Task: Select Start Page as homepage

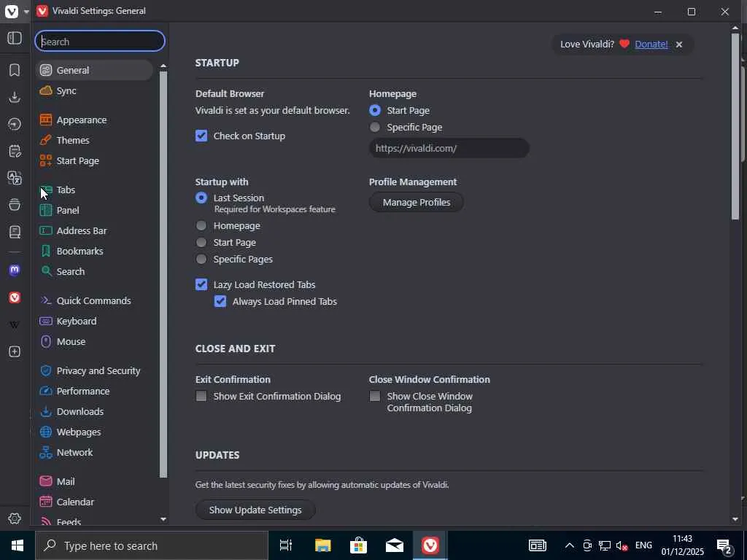Action: pos(375,110)
